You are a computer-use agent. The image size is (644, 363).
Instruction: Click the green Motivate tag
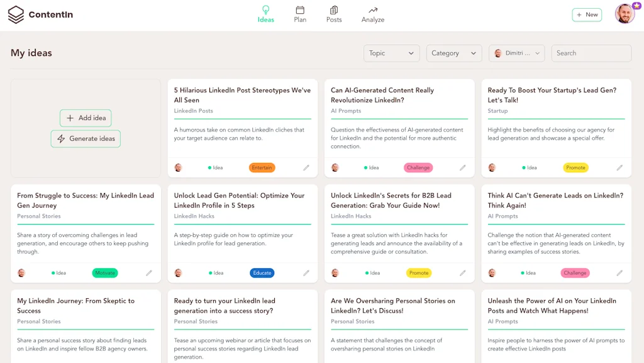[x=105, y=273]
